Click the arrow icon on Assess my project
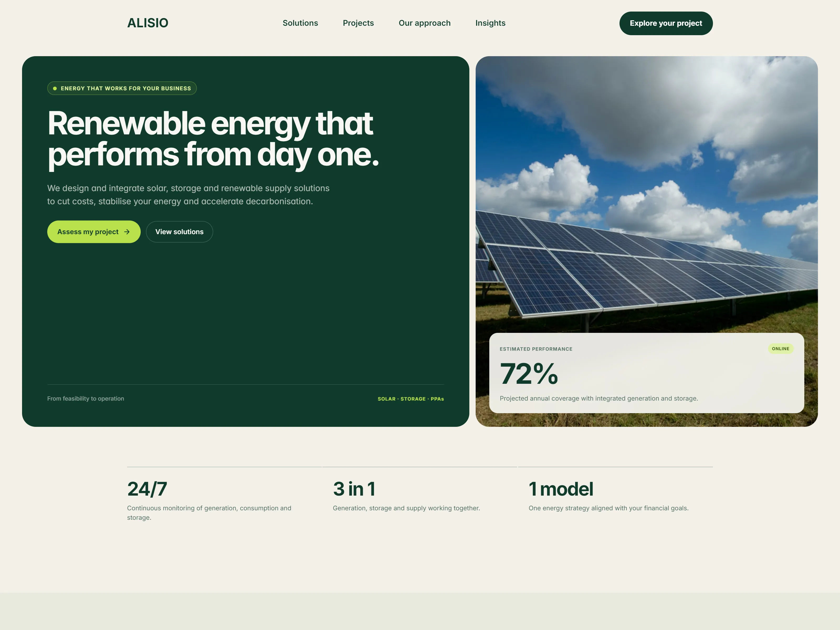The image size is (840, 630). 127,232
